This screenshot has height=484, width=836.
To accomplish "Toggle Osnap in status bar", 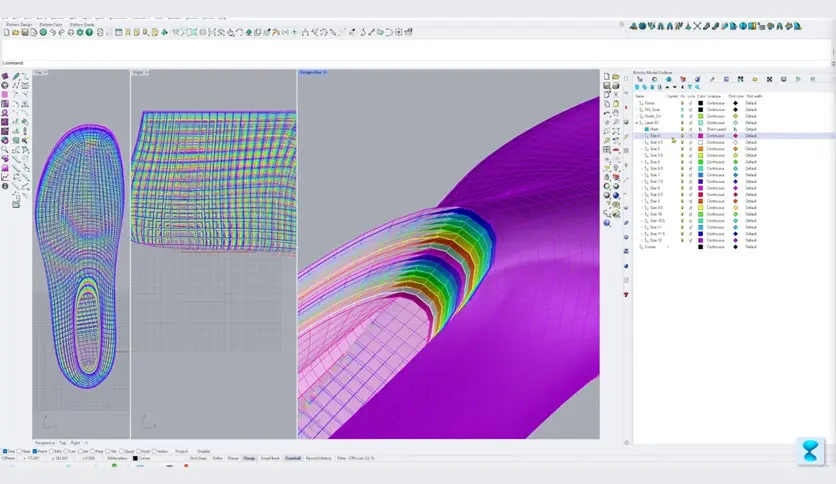I will point(249,458).
